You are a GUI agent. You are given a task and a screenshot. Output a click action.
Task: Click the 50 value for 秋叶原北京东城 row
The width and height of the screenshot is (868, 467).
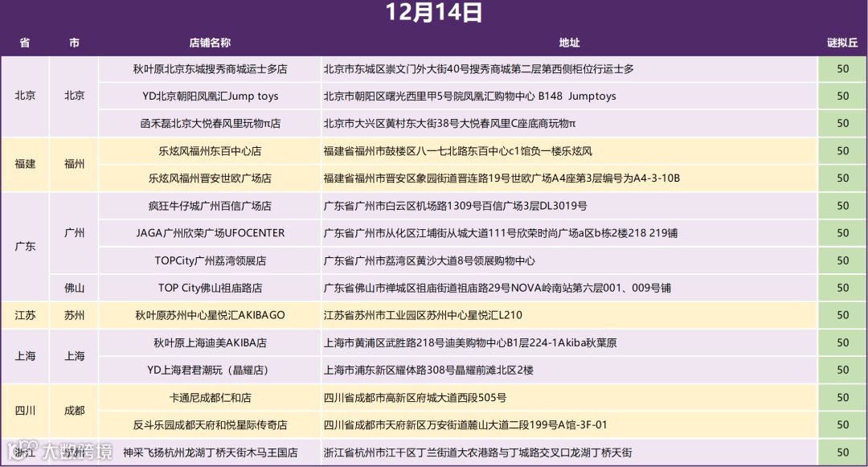click(x=842, y=69)
